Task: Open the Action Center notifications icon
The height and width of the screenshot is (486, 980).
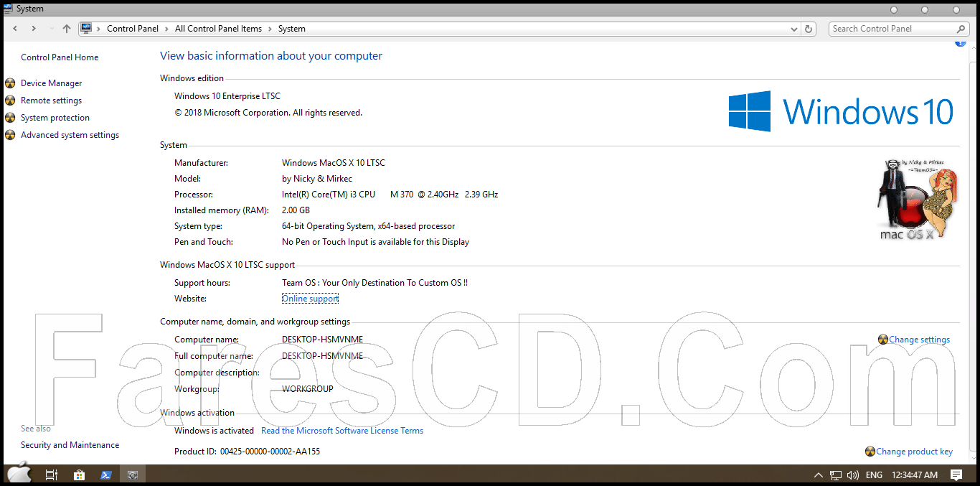Action: tap(956, 475)
